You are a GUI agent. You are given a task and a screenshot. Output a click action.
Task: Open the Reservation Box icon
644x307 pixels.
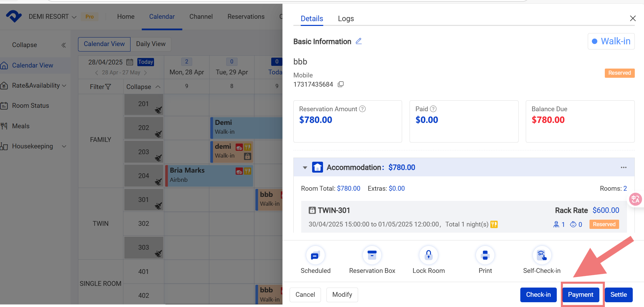pos(372,255)
